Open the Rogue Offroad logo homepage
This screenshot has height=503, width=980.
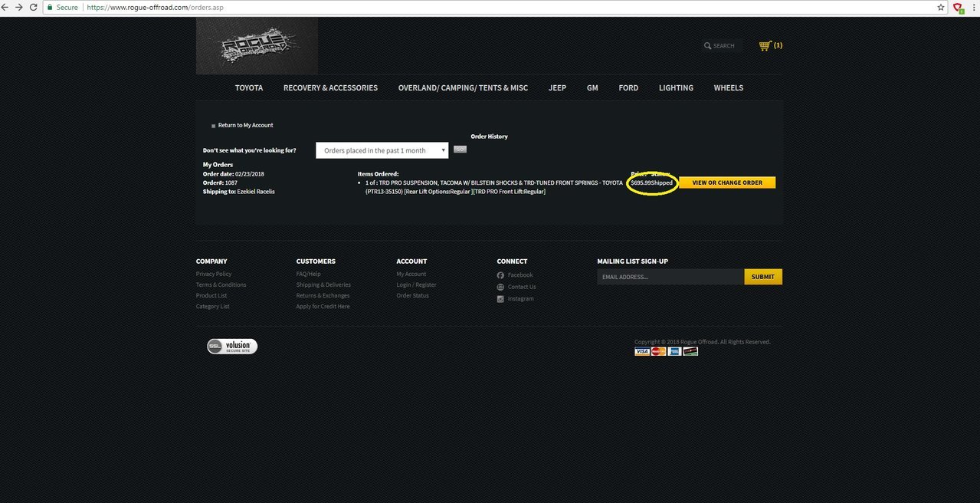pos(257,46)
